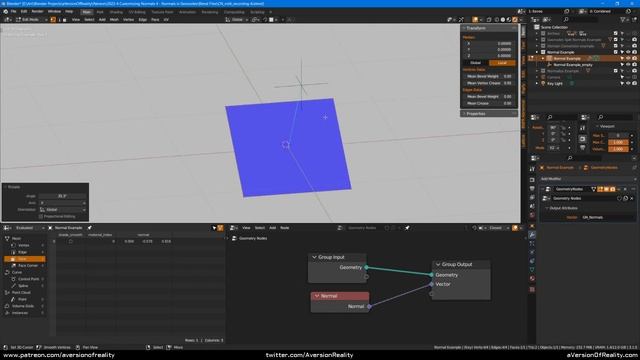Edit Edges Mean Crease field
This screenshot has height=360, width=640.
pyautogui.click(x=489, y=103)
